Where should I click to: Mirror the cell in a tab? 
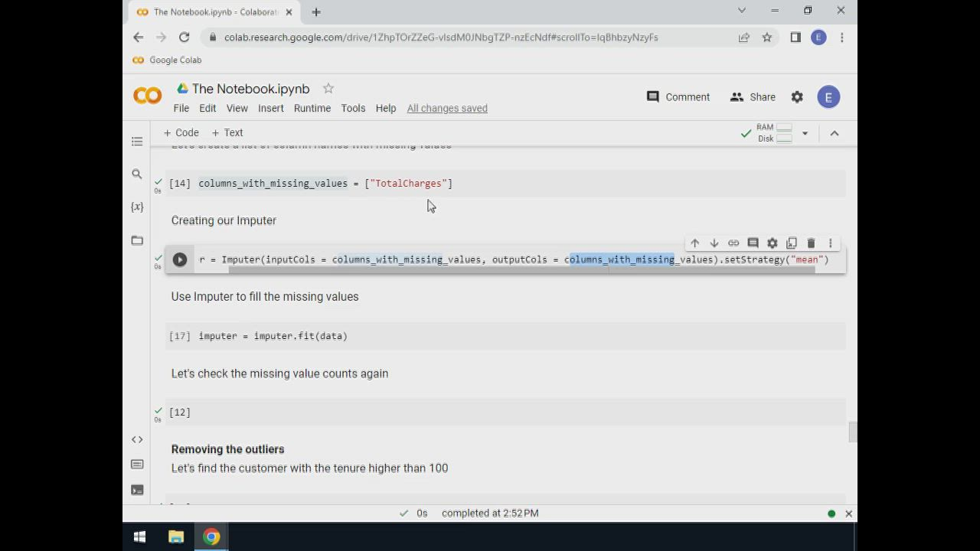click(792, 243)
